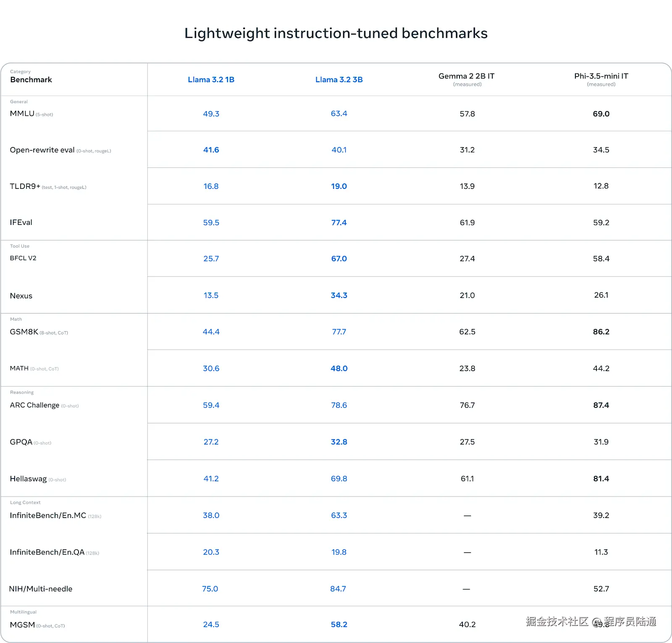The width and height of the screenshot is (672, 643).
Task: Click the 'Long Context' category label
Action: [25, 502]
